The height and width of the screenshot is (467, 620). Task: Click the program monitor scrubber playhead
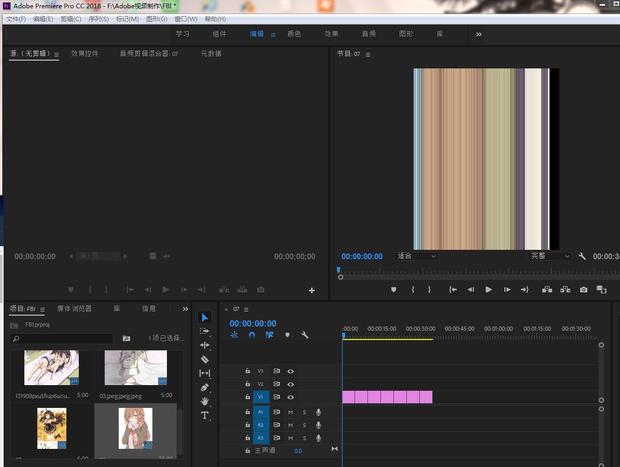338,270
